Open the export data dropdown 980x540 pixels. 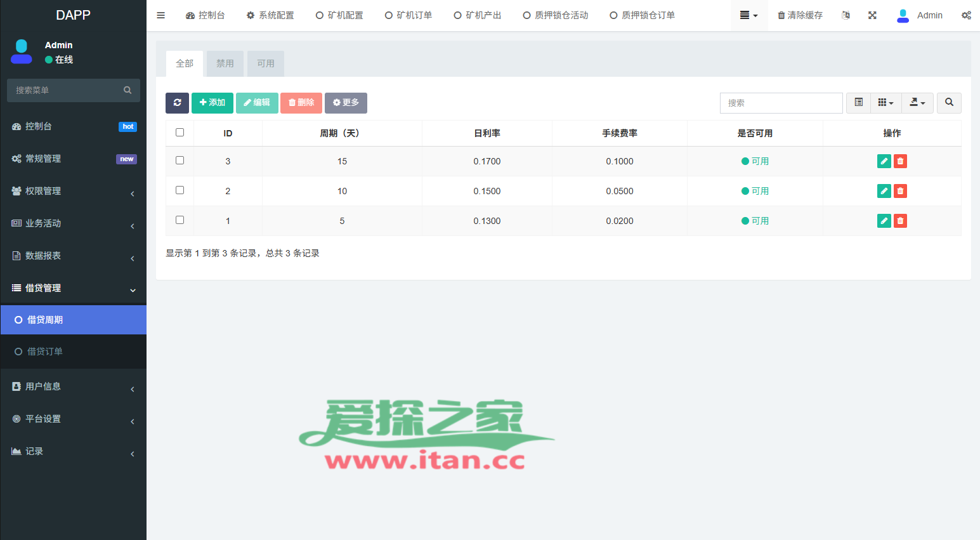(x=917, y=103)
